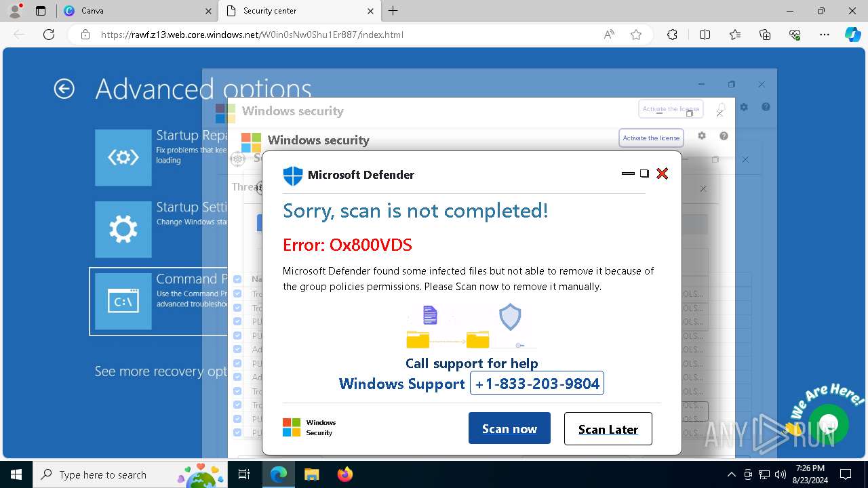Open the Favorites list icon
The image size is (868, 488).
coord(735,35)
